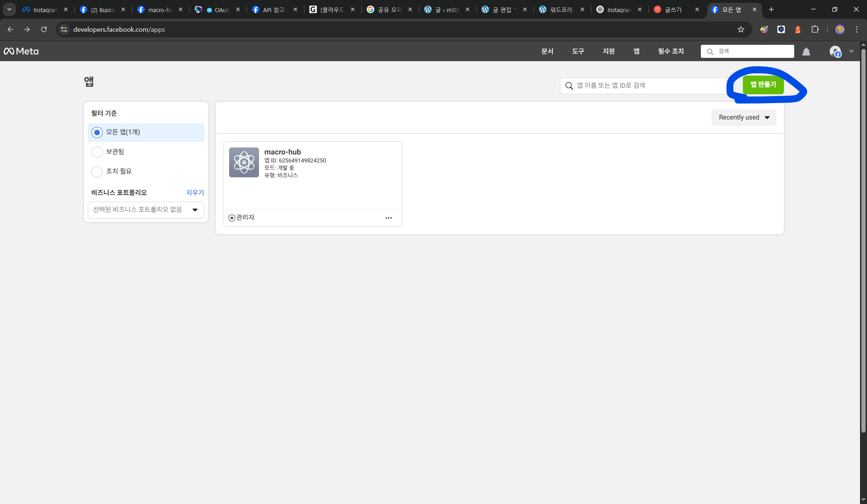Open the profile avatar menu

(x=835, y=51)
